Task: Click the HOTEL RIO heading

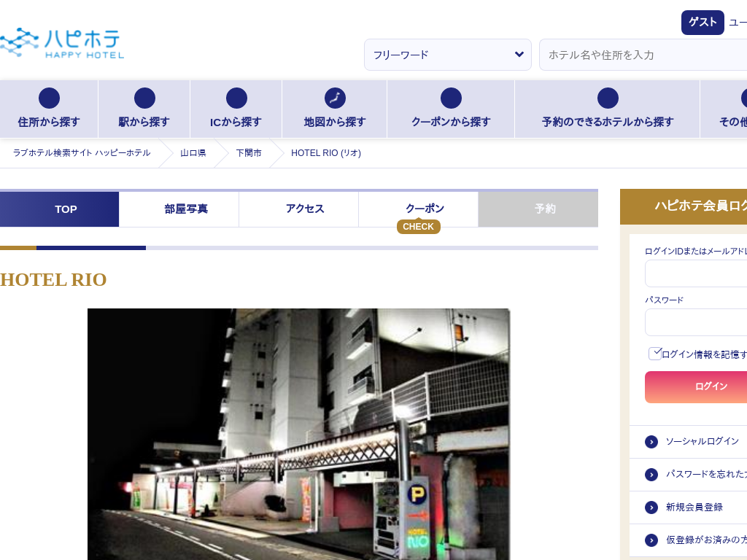Action: [x=53, y=280]
